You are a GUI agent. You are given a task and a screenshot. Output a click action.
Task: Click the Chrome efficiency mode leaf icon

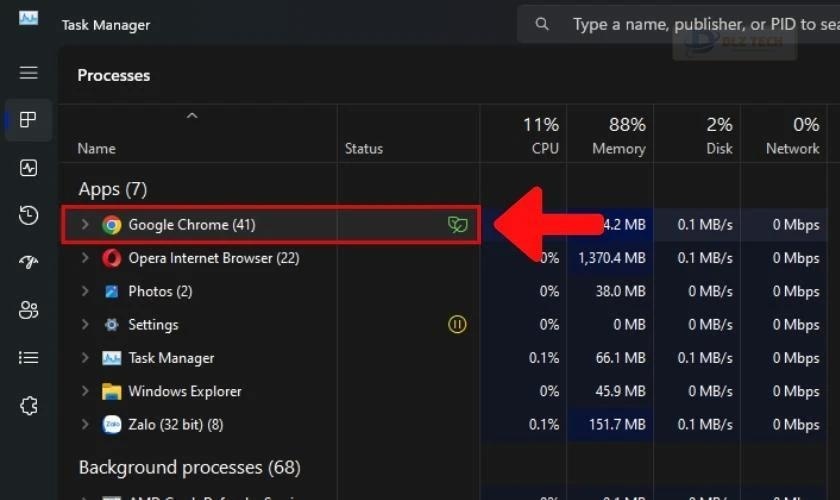458,224
